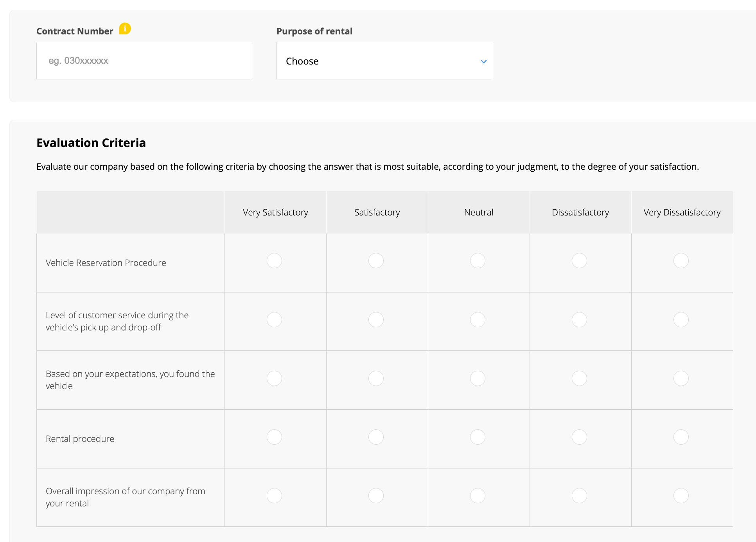Select Neutral for customer service level
Viewport: 756px width, 542px height.
point(478,320)
